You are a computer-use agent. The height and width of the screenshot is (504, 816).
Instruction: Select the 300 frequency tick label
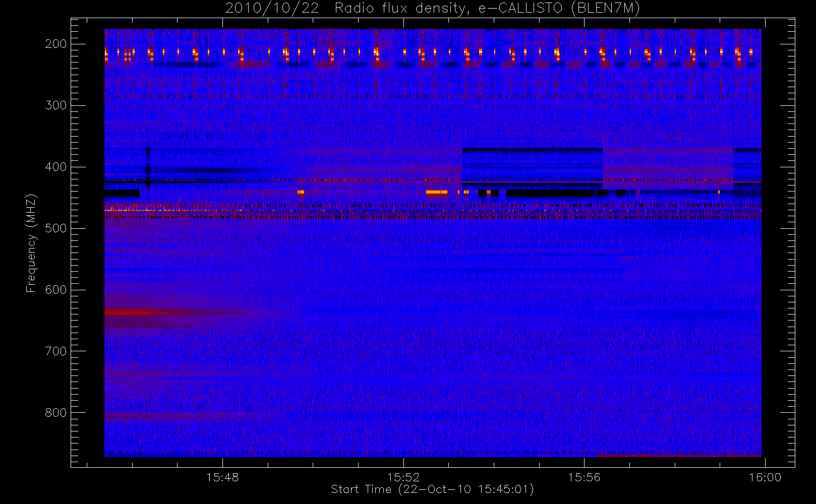(56, 105)
